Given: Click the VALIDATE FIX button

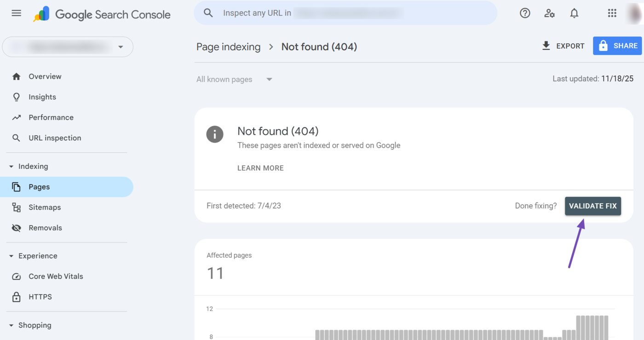Looking at the screenshot, I should click(x=592, y=206).
